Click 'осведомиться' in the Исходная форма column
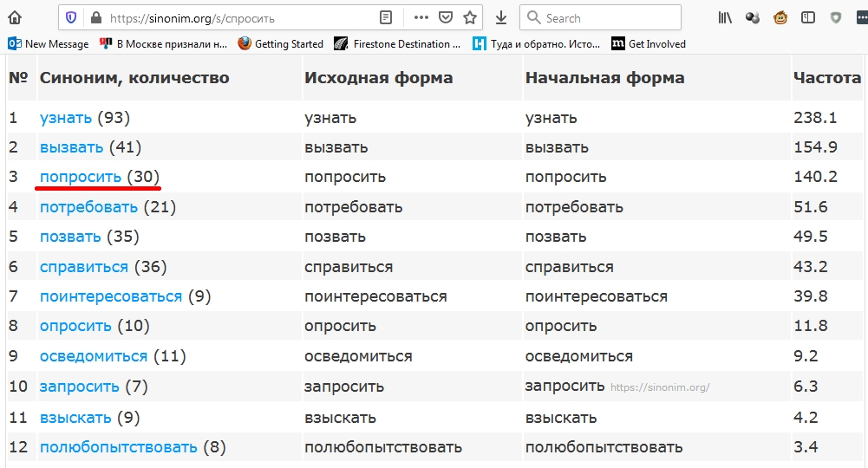The image size is (868, 468). (x=358, y=356)
